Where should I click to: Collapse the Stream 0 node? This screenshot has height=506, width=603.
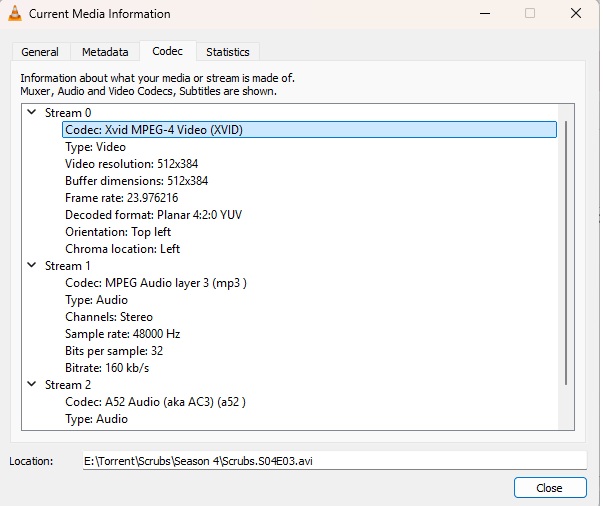pyautogui.click(x=32, y=112)
